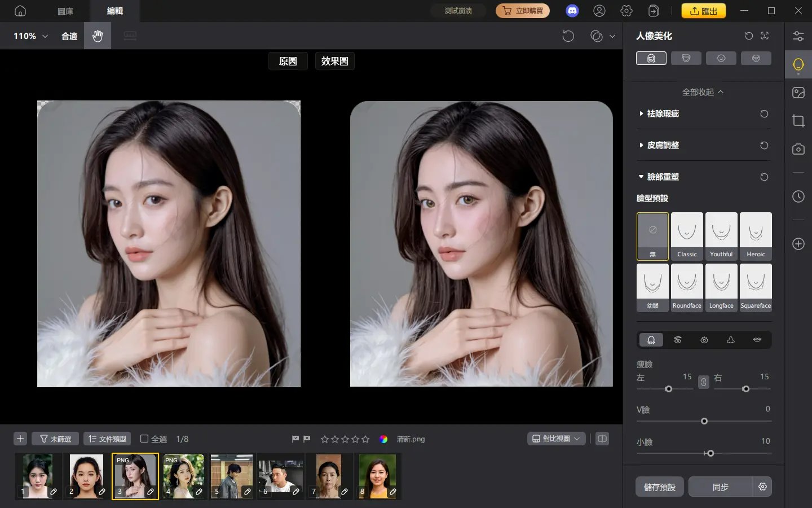Toggle the left-right slider link for 瘦臉
Screen dimensions: 812x508
703,382
